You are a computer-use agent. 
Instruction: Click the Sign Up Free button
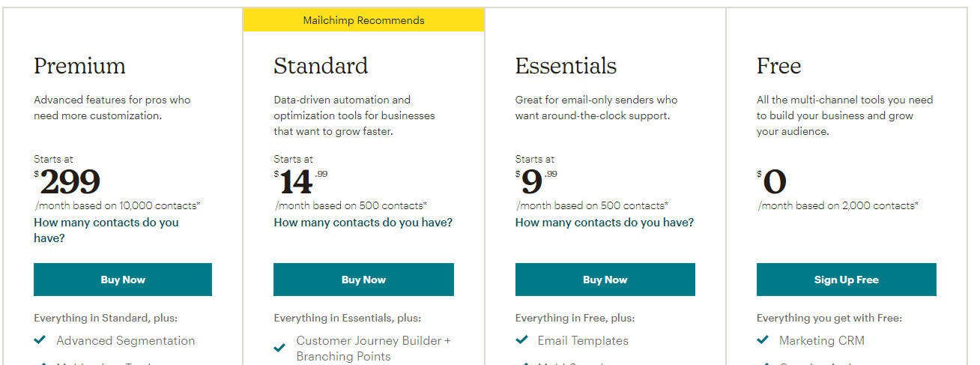tap(847, 280)
